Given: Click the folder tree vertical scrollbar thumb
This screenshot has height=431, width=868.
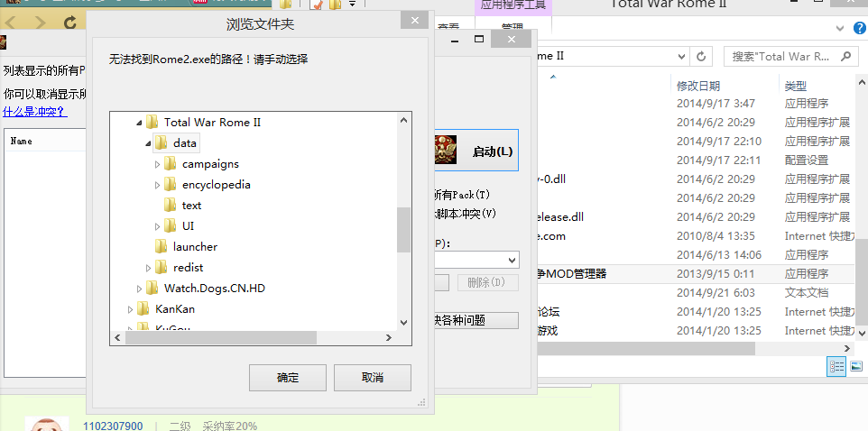Looking at the screenshot, I should point(403,230).
